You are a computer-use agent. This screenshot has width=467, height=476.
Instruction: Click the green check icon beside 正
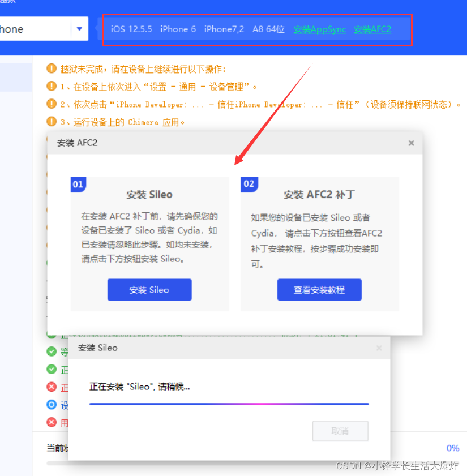(x=52, y=369)
